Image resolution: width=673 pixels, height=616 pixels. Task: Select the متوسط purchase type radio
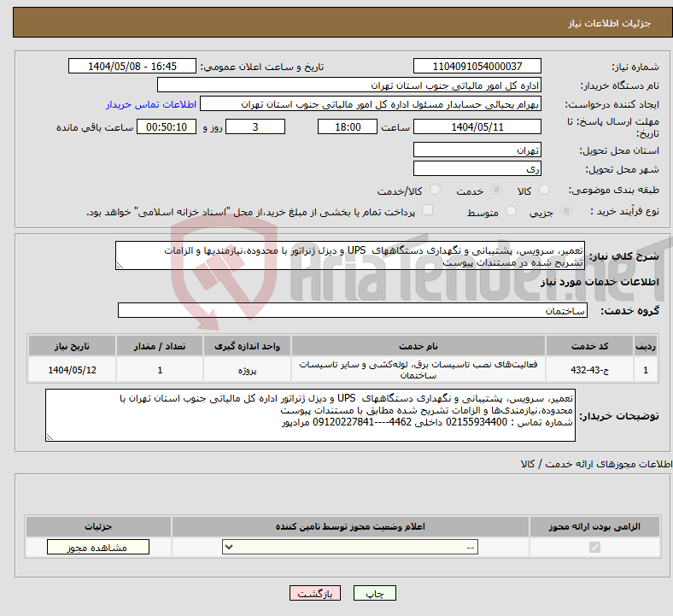(511, 211)
